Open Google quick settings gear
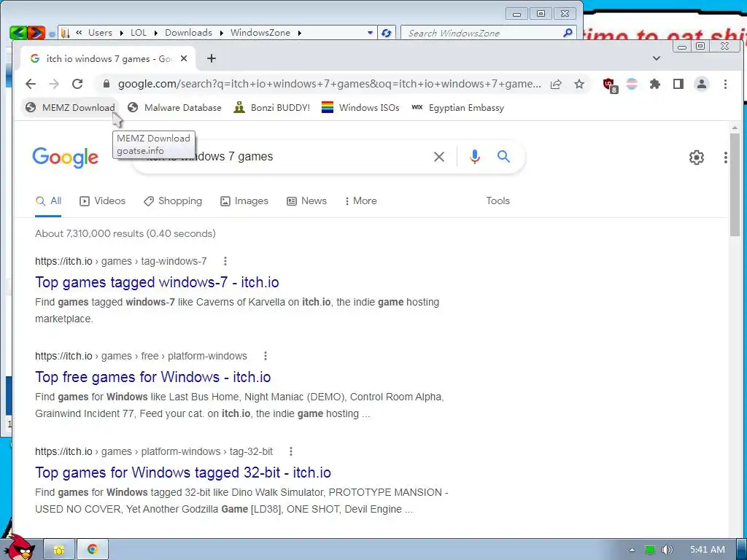This screenshot has width=747, height=560. coord(697,157)
